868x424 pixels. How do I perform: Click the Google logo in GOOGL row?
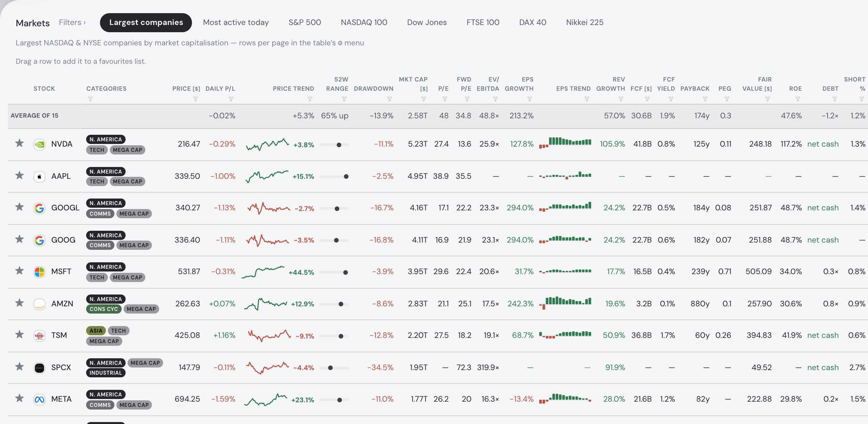(x=39, y=208)
